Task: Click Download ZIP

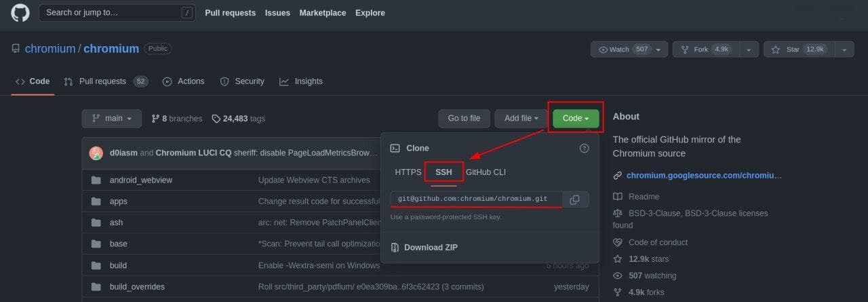Action: [x=424, y=247]
